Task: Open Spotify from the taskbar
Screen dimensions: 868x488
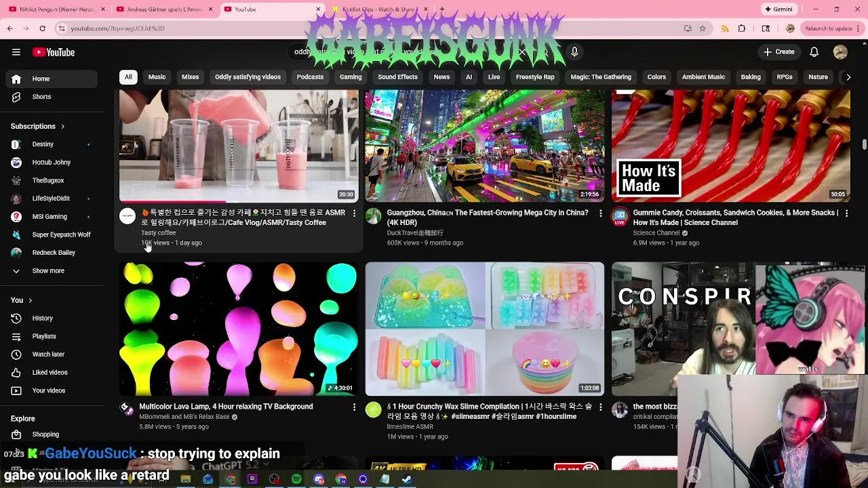Action: 296,479
